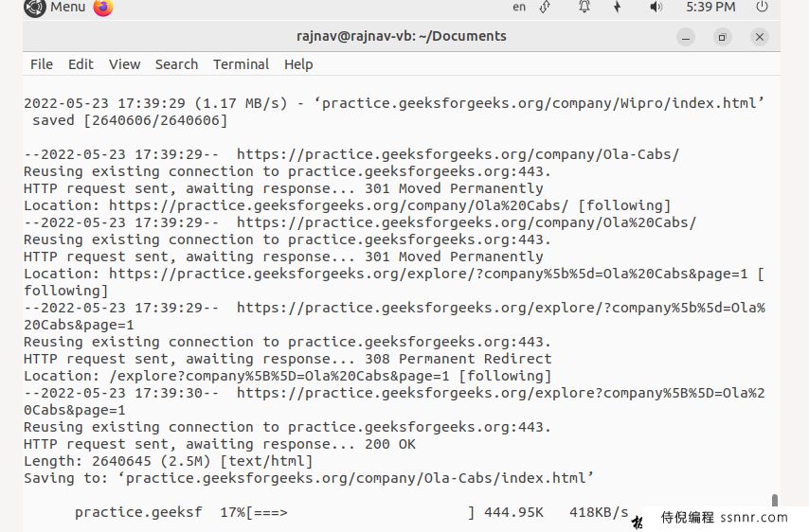Image resolution: width=809 pixels, height=532 pixels.
Task: Launch Firefox from the top panel
Action: [x=103, y=8]
